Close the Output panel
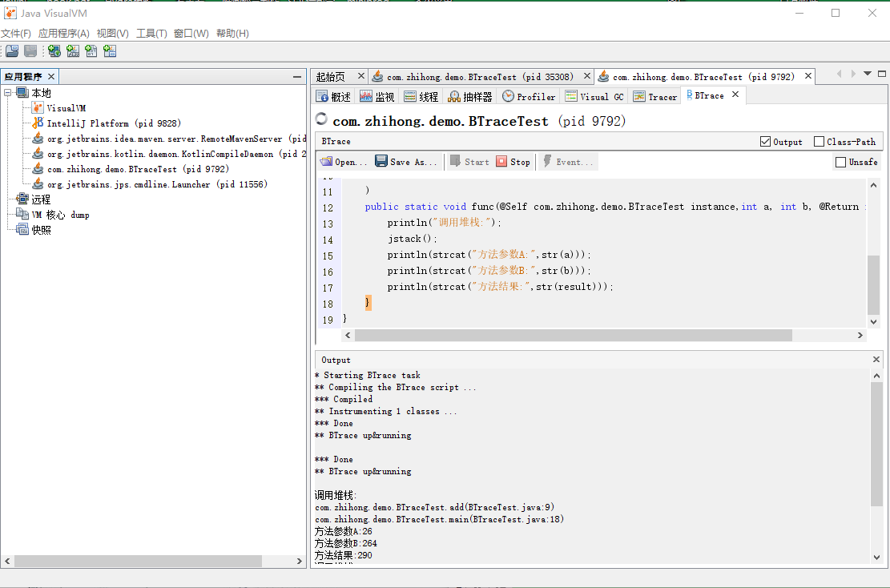Screen dimensions: 890x588 click(x=876, y=359)
